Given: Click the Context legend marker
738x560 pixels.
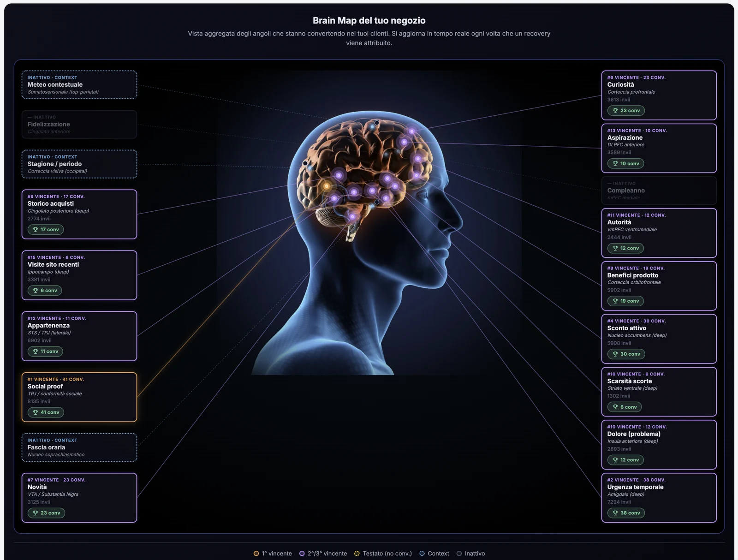Looking at the screenshot, I should click(x=422, y=554).
